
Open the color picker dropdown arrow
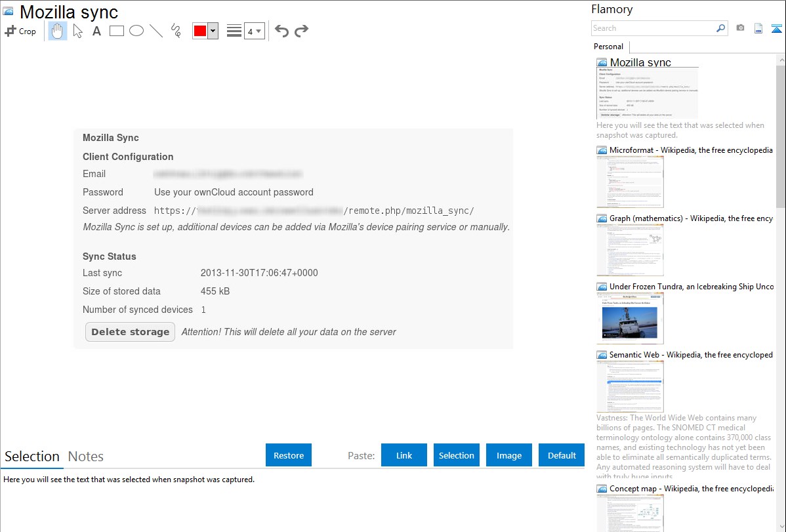click(x=213, y=31)
